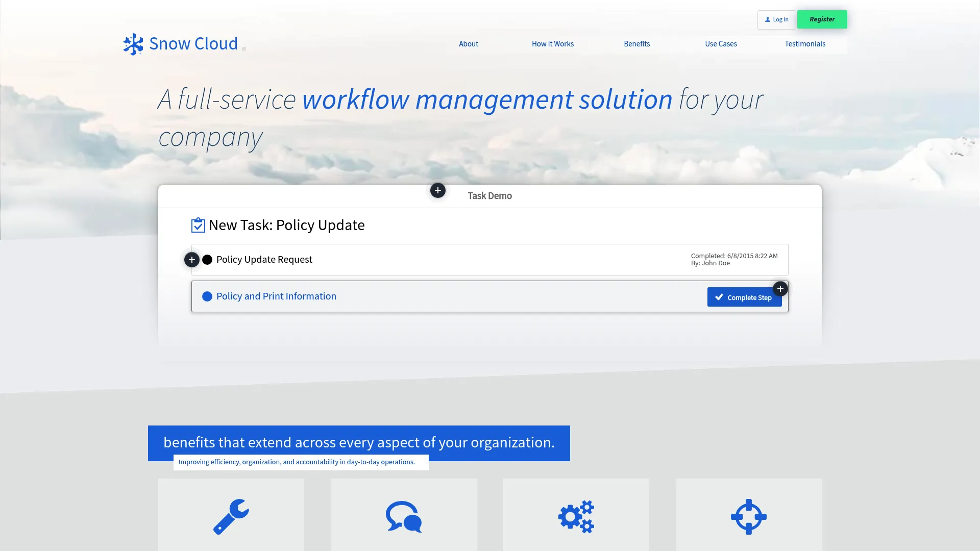Jump to Testimonials section

805,44
